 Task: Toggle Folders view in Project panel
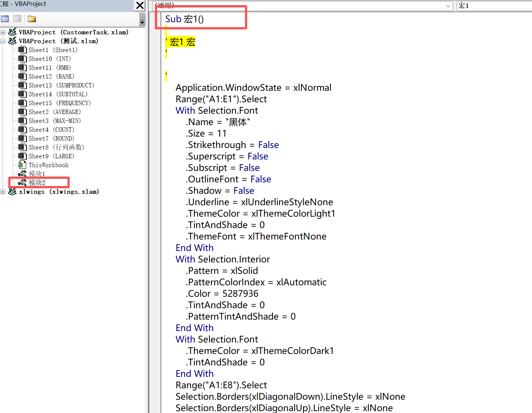coord(32,19)
